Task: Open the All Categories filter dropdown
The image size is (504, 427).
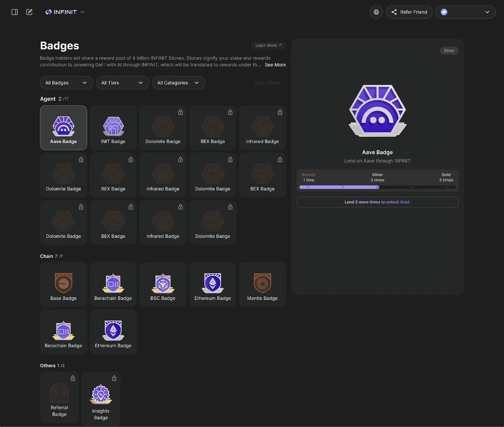Action: tap(178, 83)
